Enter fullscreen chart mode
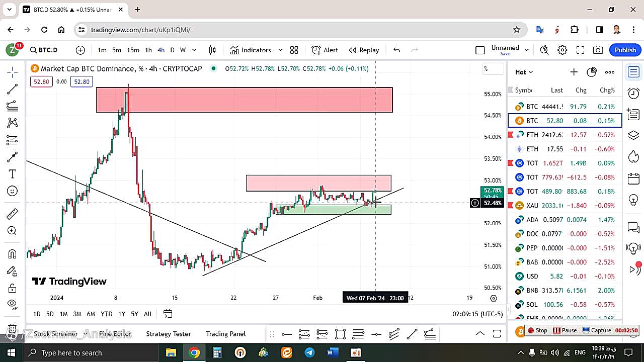 580,50
